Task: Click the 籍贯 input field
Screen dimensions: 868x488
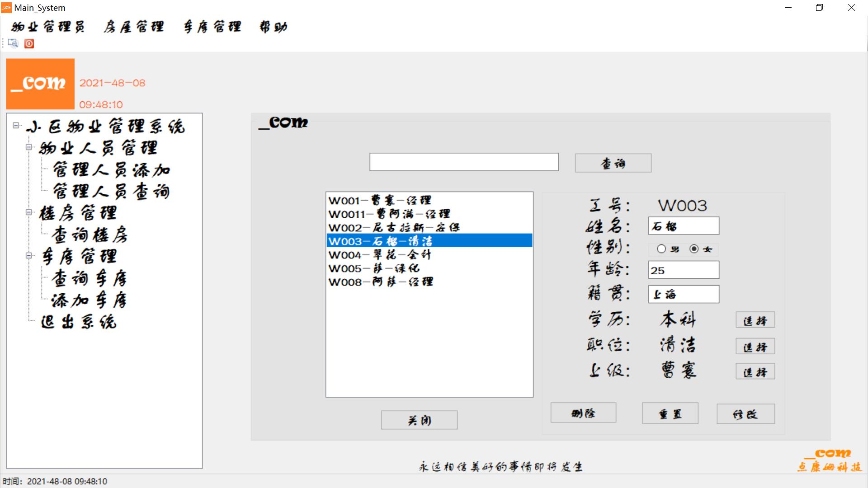Action: point(684,294)
